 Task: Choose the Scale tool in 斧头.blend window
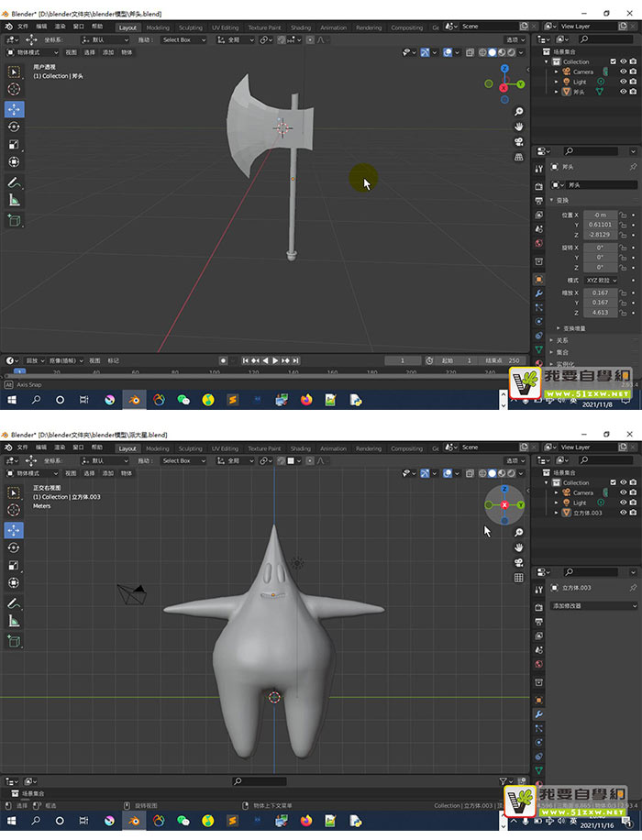pyautogui.click(x=14, y=145)
